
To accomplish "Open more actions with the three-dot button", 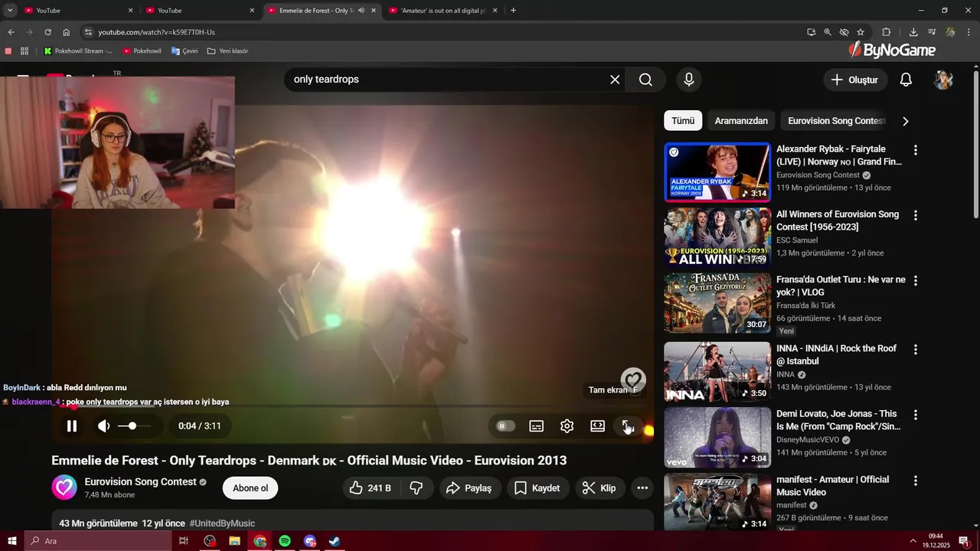I will 642,488.
